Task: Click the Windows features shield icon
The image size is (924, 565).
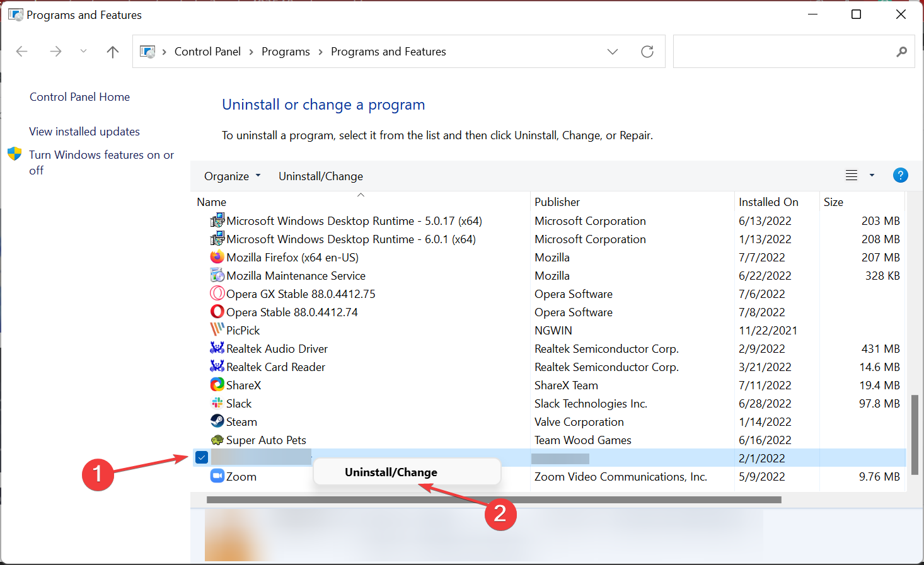Action: pos(14,154)
